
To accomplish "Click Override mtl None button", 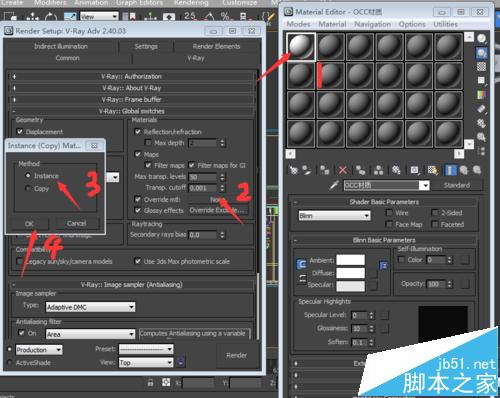I will (217, 199).
